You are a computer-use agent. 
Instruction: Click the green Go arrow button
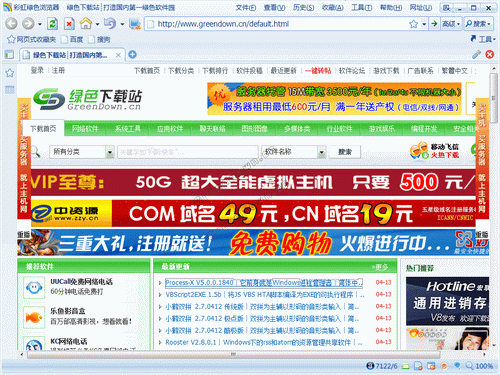(434, 24)
